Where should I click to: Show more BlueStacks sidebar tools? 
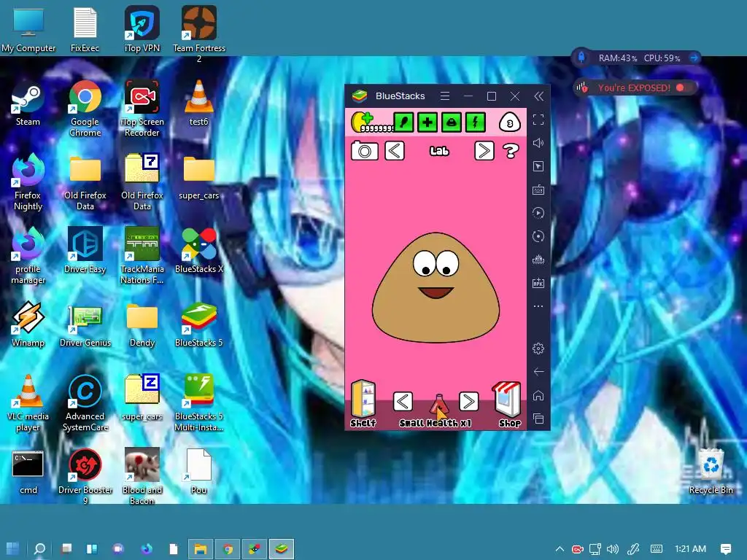click(538, 306)
